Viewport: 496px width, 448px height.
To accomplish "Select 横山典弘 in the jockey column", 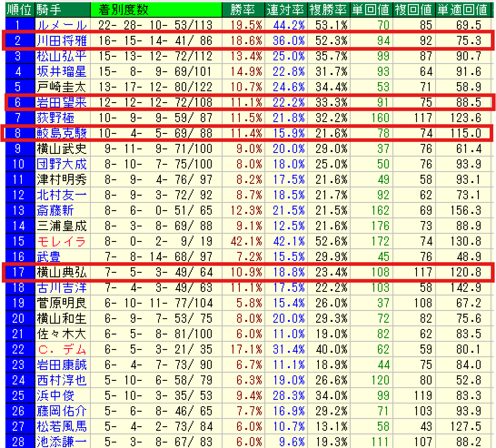I will [61, 272].
